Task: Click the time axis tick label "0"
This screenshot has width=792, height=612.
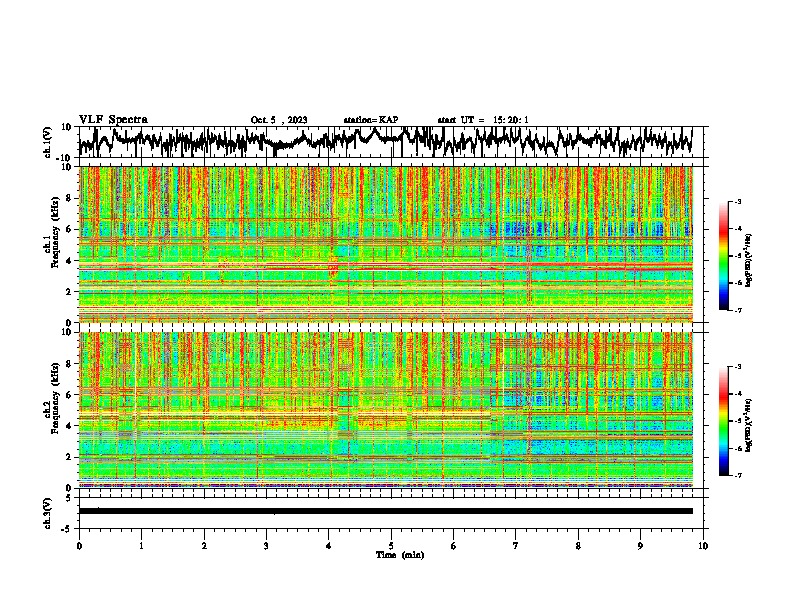Action: (x=79, y=546)
